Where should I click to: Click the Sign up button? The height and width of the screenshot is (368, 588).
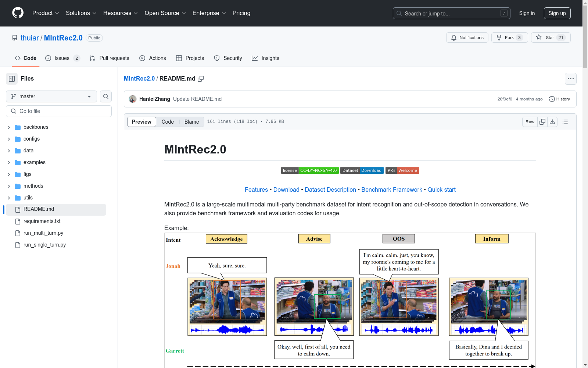pos(557,13)
